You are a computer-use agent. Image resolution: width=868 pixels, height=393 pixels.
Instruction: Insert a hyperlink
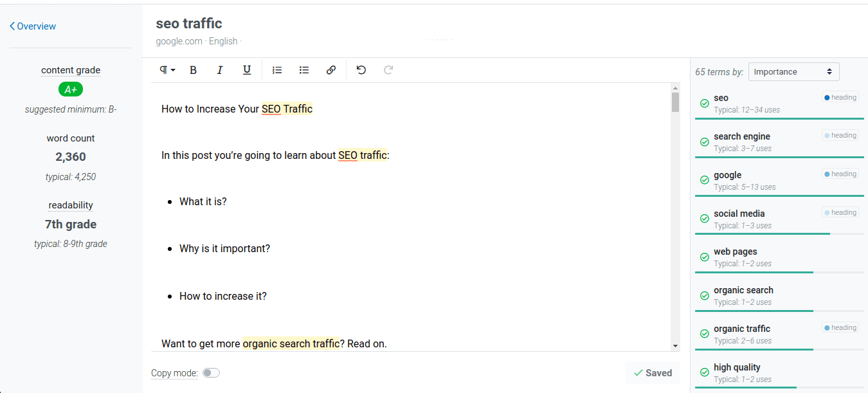[x=331, y=69]
